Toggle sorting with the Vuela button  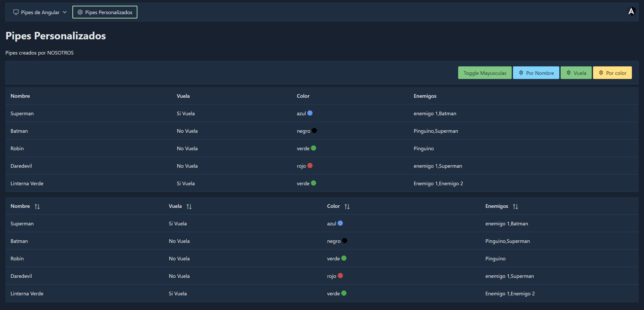[x=576, y=73]
